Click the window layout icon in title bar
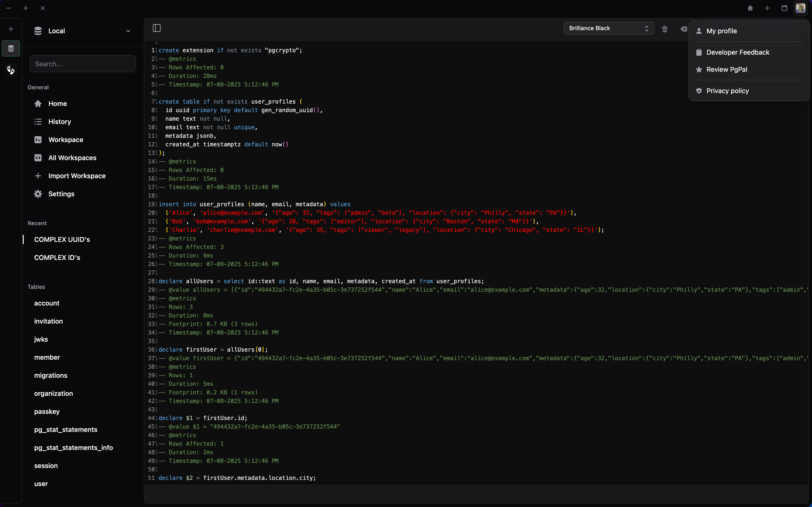Screen dimensions: 812x507 (784, 8)
